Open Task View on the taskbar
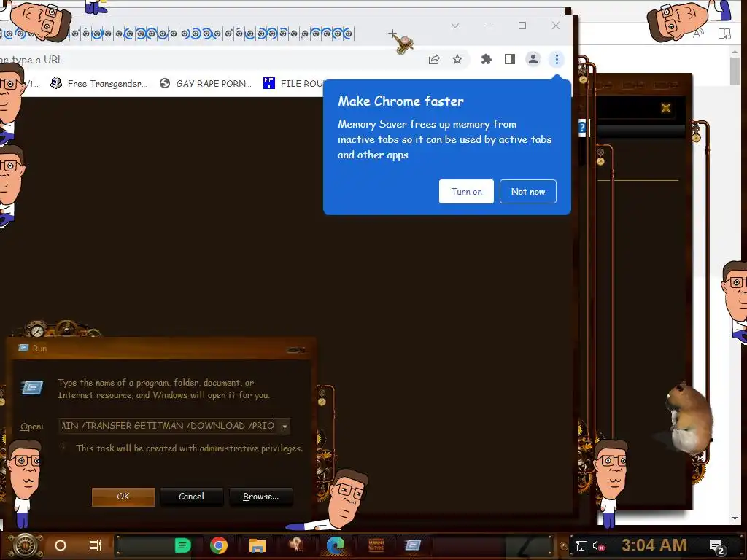 pyautogui.click(x=96, y=545)
